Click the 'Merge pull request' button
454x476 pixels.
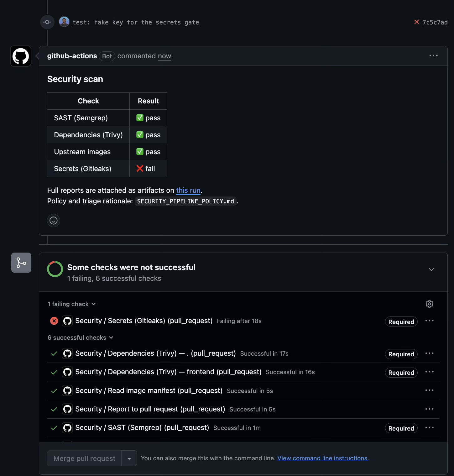click(84, 458)
